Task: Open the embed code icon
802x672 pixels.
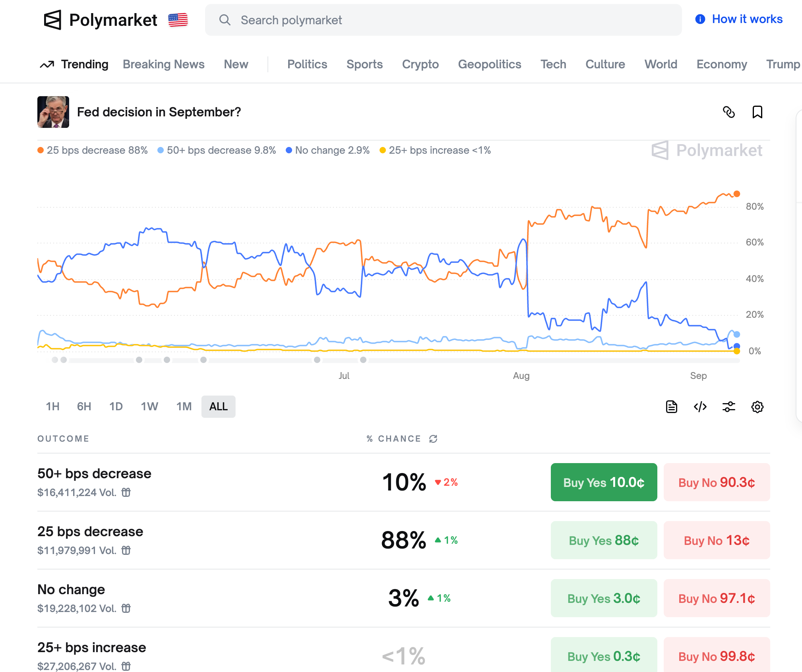Action: click(700, 407)
